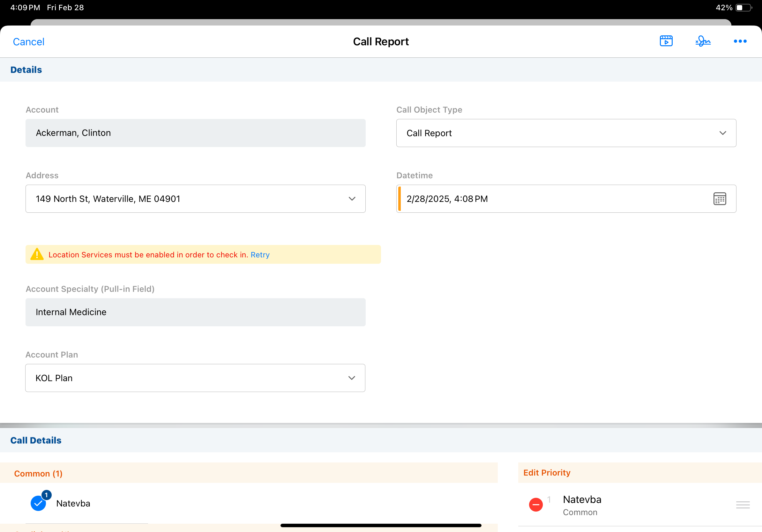Remove Natevba with red minus icon
The image size is (762, 532).
(x=536, y=505)
